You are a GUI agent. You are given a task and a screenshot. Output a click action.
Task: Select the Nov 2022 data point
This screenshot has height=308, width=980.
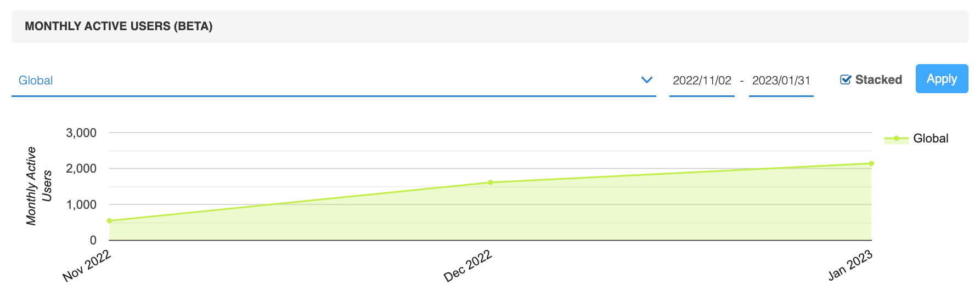coord(110,221)
